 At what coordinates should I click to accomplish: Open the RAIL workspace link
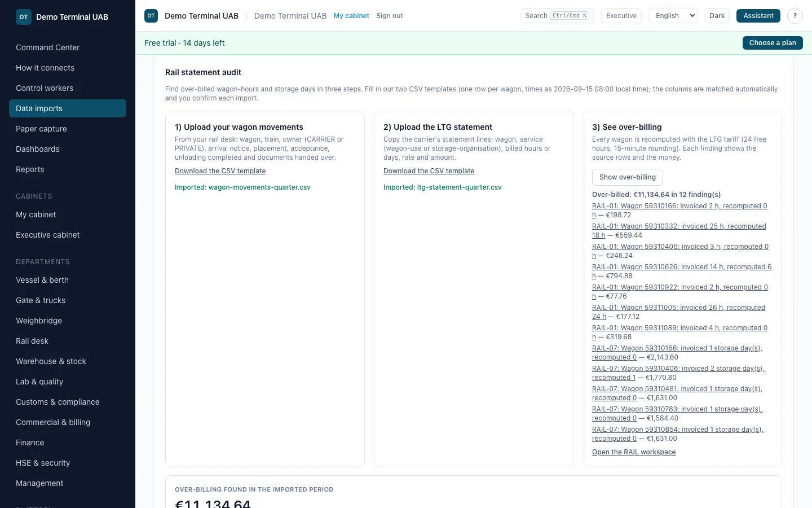634,452
